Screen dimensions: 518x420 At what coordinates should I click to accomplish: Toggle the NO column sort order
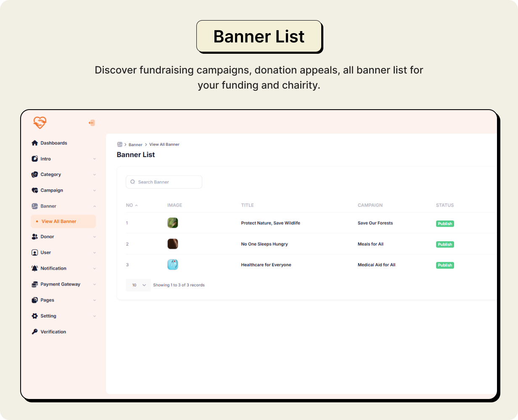tap(132, 205)
